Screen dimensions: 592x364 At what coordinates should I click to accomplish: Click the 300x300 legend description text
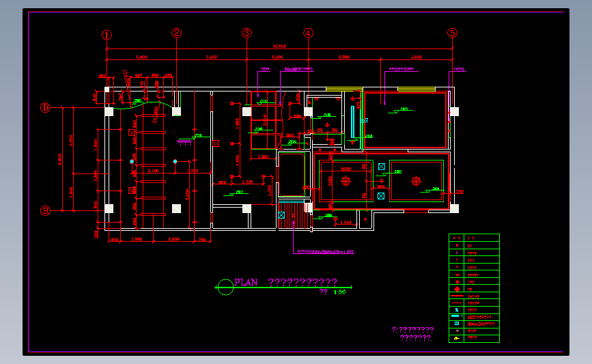click(481, 324)
